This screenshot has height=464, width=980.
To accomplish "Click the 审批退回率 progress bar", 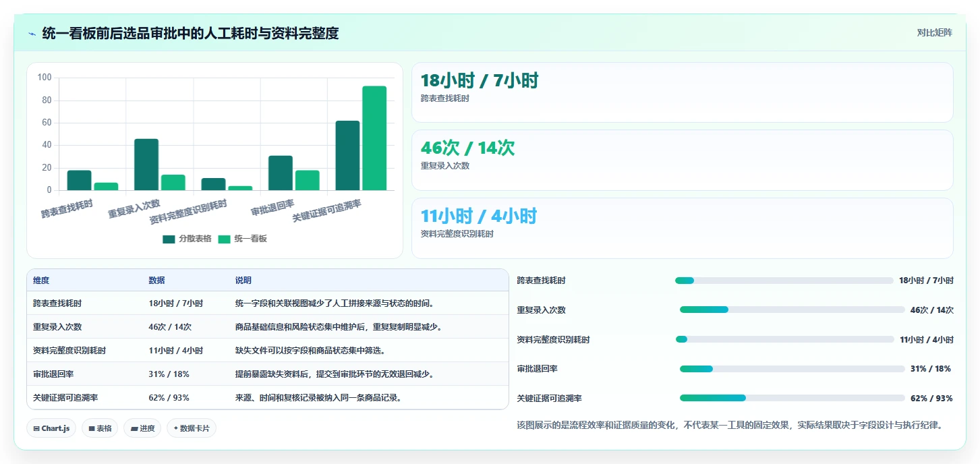I will 792,369.
